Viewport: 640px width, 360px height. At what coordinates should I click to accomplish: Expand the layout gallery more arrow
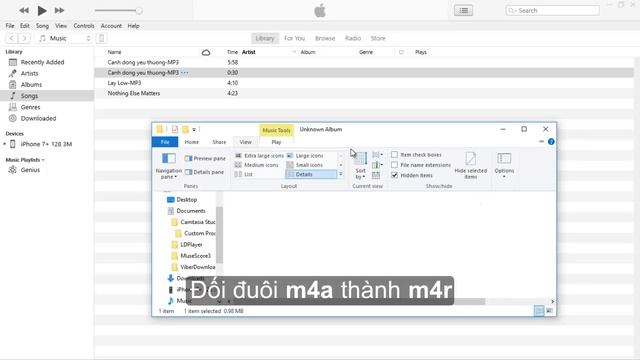coord(341,174)
